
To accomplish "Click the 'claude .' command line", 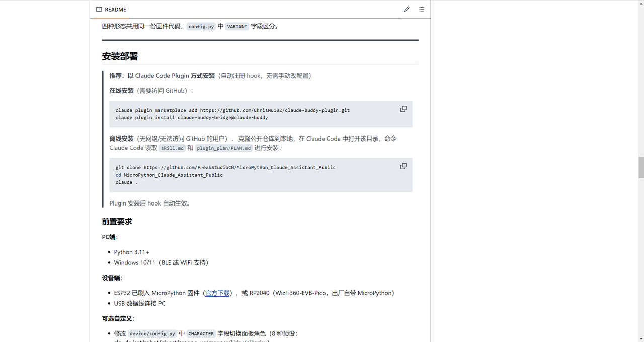I will (126, 182).
